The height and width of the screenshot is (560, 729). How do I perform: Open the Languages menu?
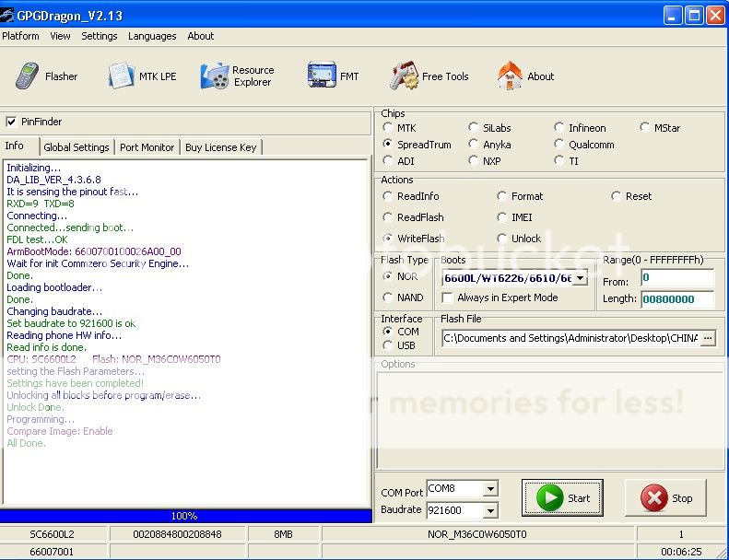coord(152,36)
